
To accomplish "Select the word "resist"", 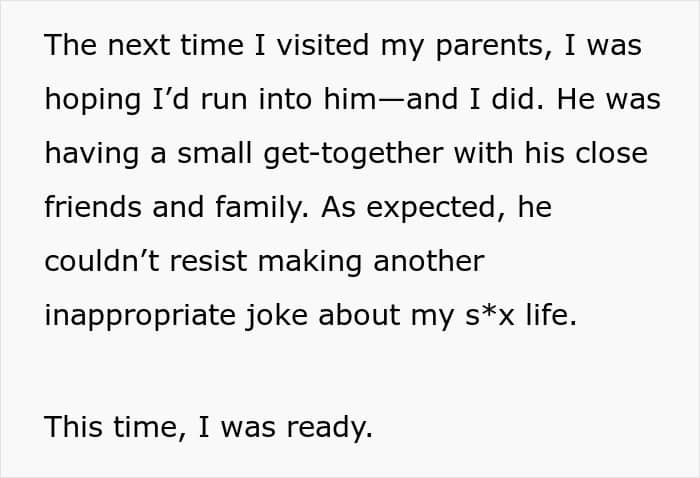I will click(x=208, y=261).
